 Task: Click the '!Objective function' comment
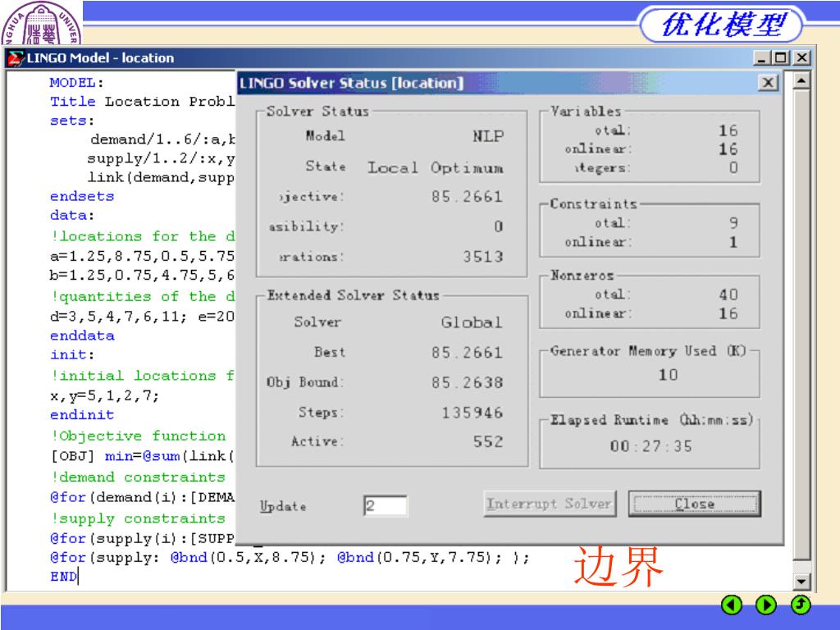(x=138, y=436)
